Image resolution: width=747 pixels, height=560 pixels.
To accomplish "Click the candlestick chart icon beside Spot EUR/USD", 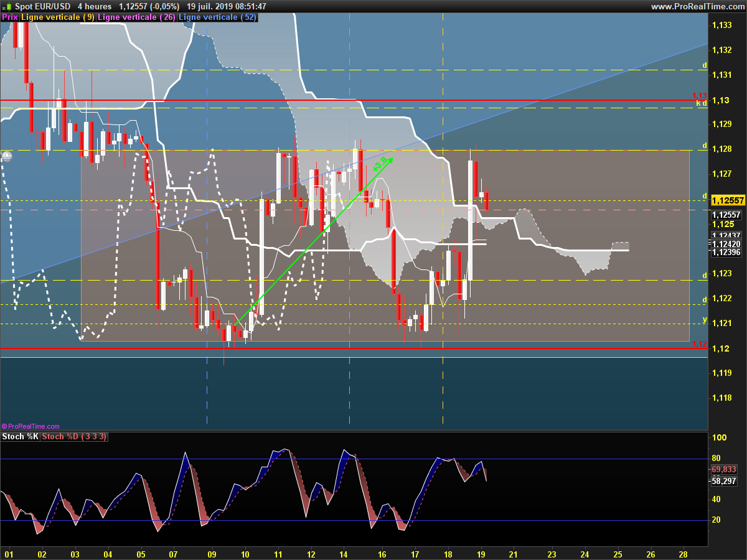I will pyautogui.click(x=6, y=6).
